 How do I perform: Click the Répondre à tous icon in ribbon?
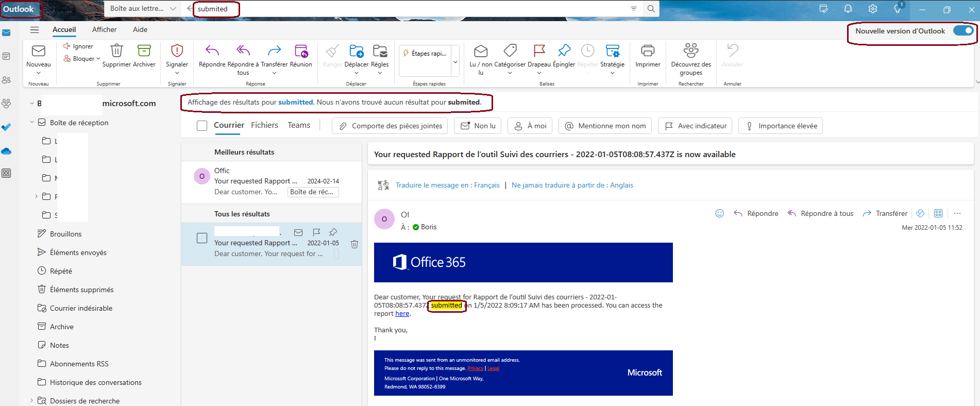(243, 50)
